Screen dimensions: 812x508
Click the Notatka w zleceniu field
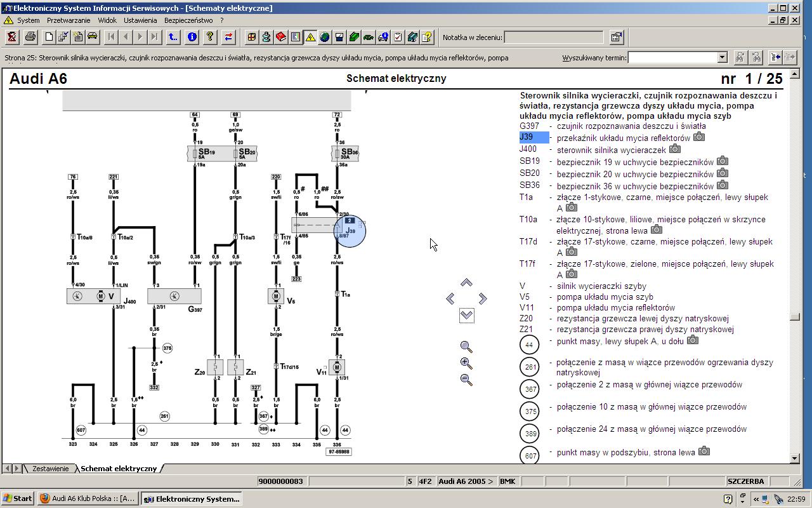(x=554, y=37)
